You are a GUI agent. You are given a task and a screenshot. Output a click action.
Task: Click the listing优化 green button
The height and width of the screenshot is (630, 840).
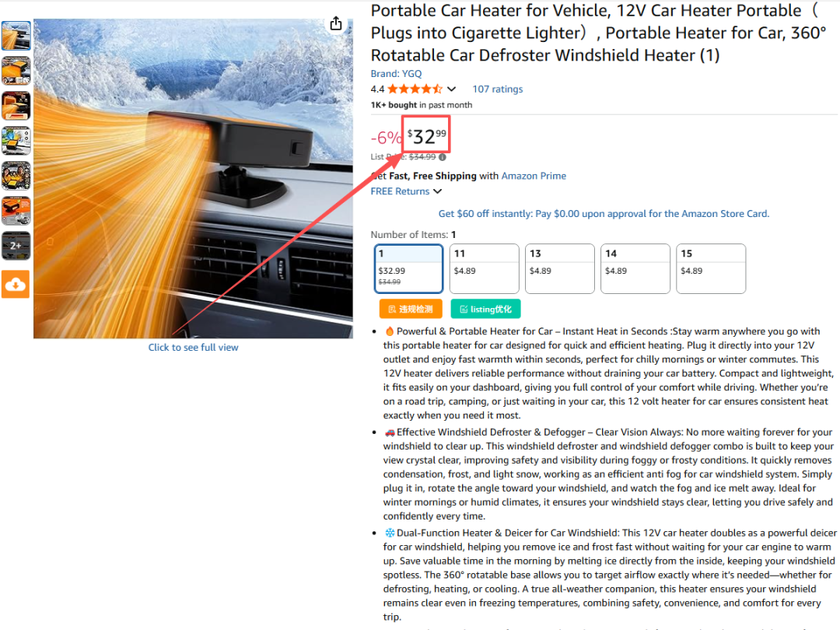pyautogui.click(x=485, y=309)
